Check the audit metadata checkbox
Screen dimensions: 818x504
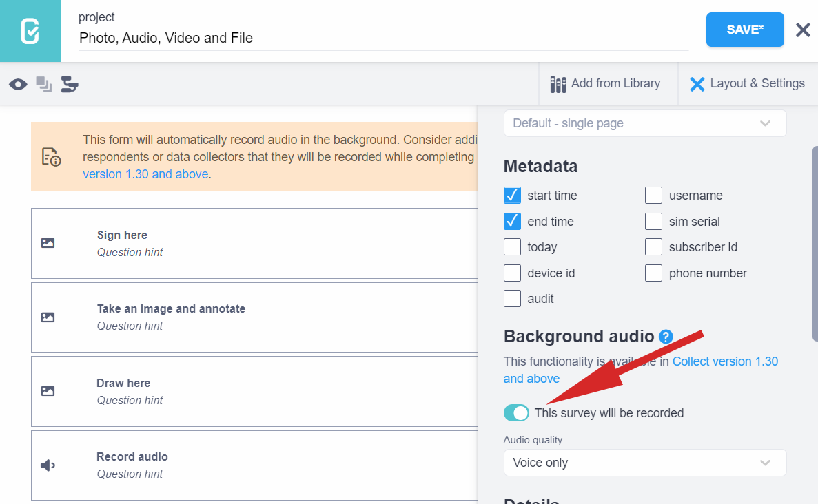coord(512,299)
